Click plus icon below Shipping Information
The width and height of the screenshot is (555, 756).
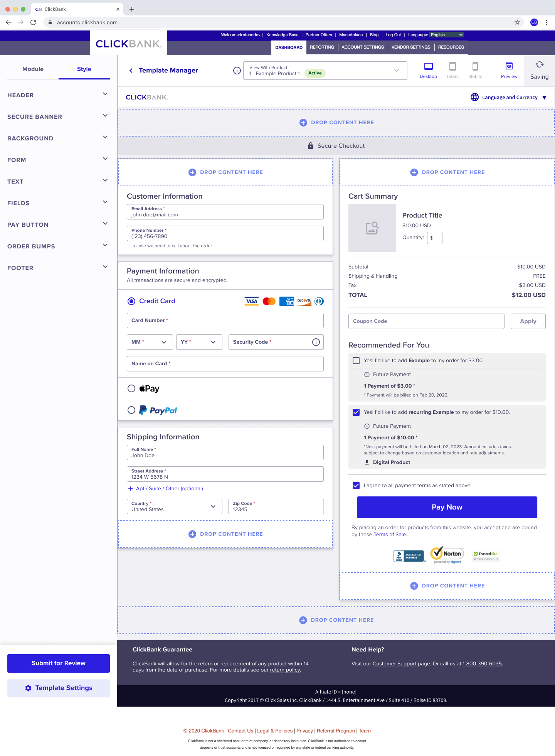[x=192, y=534]
